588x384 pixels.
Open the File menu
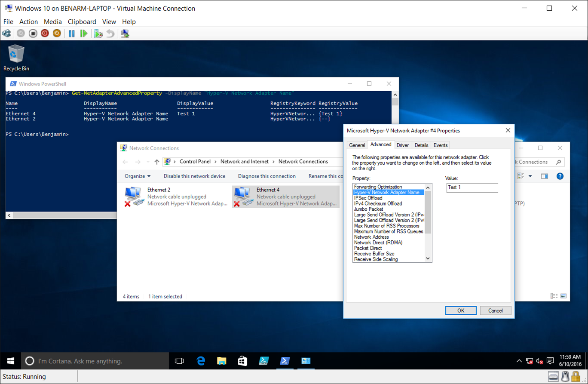pos(8,22)
